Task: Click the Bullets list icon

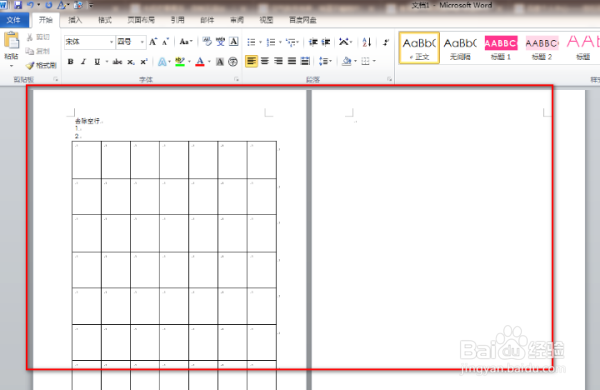Action: [x=251, y=42]
